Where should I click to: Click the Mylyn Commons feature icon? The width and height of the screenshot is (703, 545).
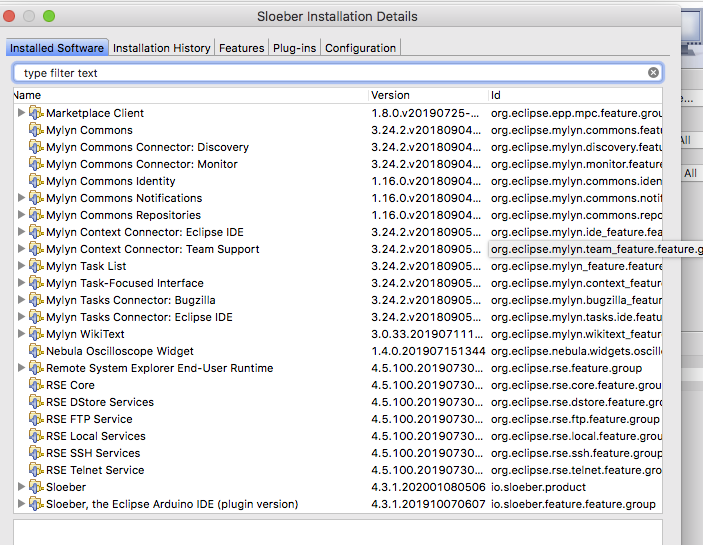[x=36, y=130]
